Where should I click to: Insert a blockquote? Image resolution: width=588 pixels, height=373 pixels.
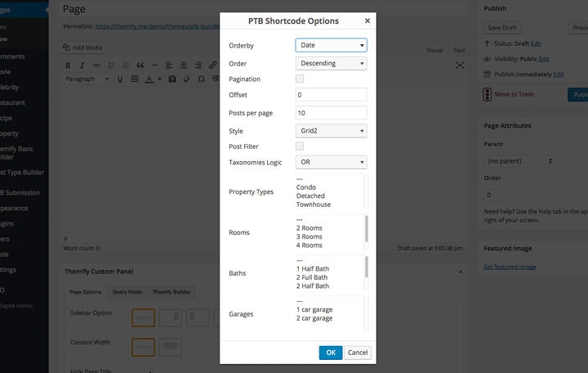(140, 65)
